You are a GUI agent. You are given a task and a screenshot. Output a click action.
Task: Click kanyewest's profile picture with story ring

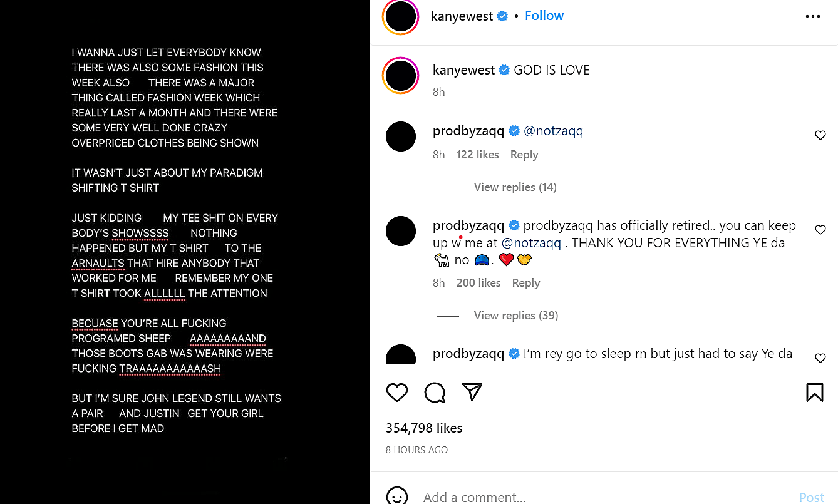[x=400, y=17]
